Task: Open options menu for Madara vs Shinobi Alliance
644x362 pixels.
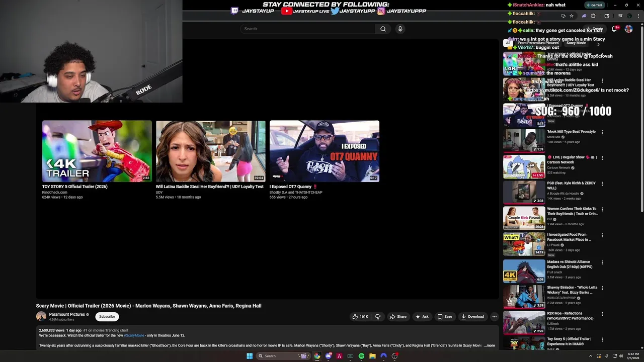Action: pyautogui.click(x=602, y=262)
